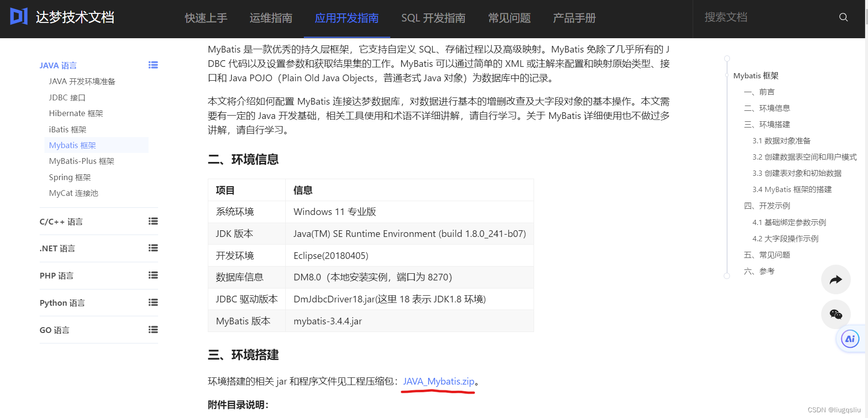Viewport: 868px width, 418px height.
Task: Open MyCat 连接池 in sidebar
Action: pos(74,193)
